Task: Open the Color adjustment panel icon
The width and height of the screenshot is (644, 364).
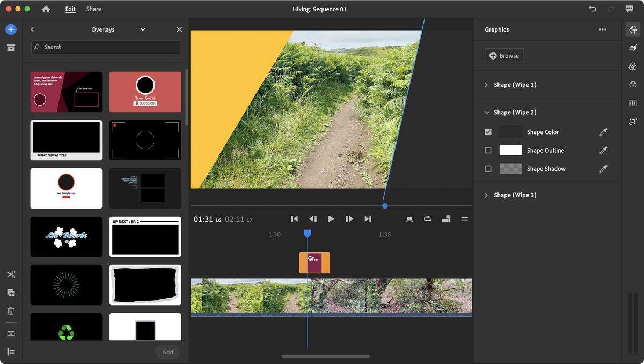Action: point(632,66)
